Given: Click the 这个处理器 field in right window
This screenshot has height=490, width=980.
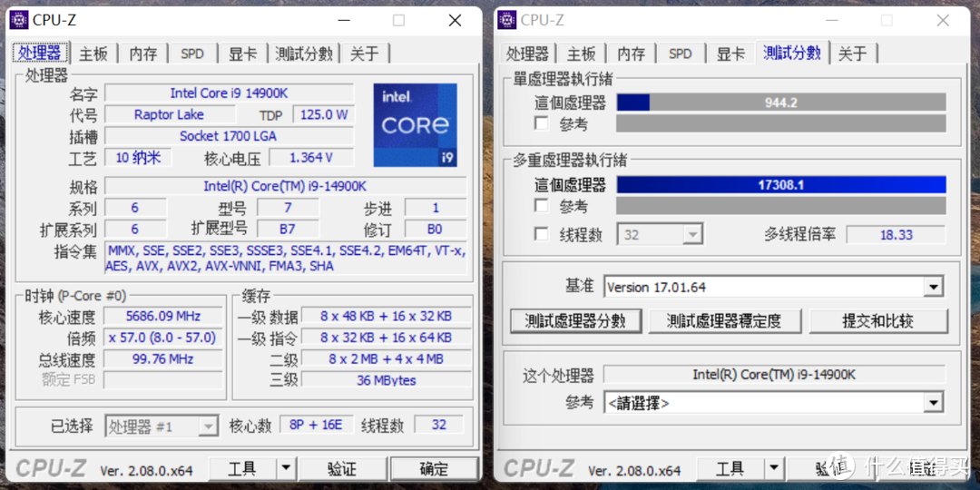Looking at the screenshot, I should (x=774, y=375).
